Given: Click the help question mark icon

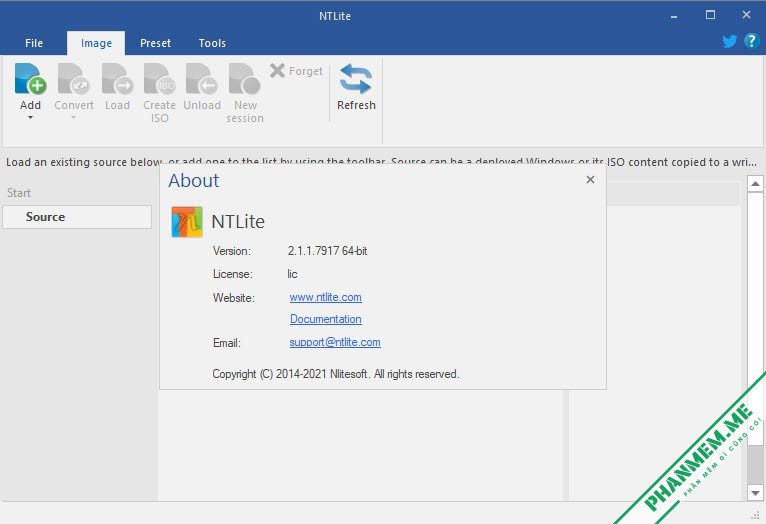Looking at the screenshot, I should click(x=751, y=41).
